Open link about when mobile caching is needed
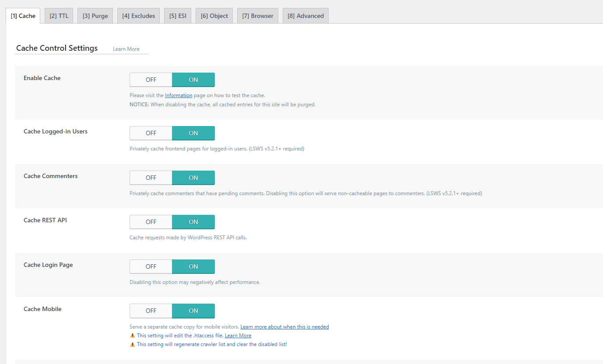The width and height of the screenshot is (603, 364). point(284,326)
